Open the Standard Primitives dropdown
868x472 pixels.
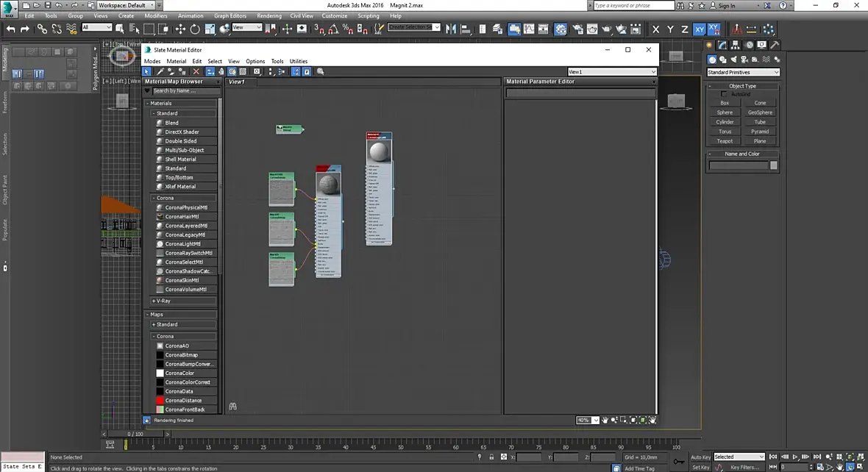click(743, 72)
